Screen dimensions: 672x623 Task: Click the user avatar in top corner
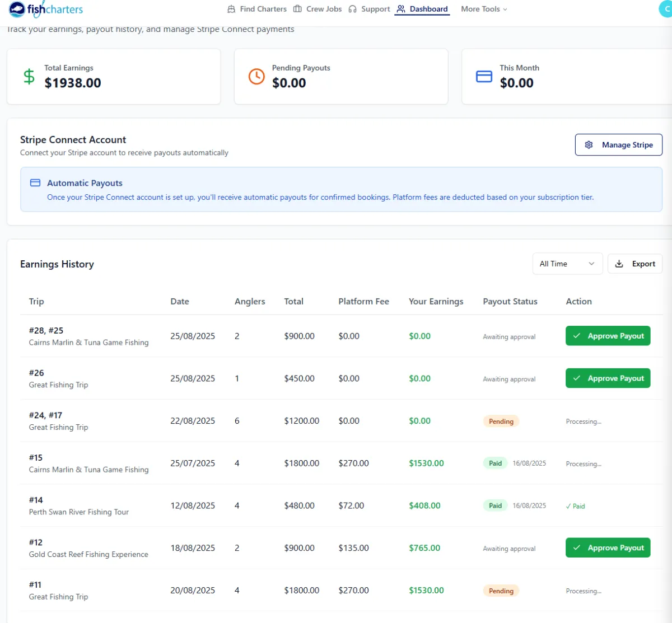click(665, 9)
